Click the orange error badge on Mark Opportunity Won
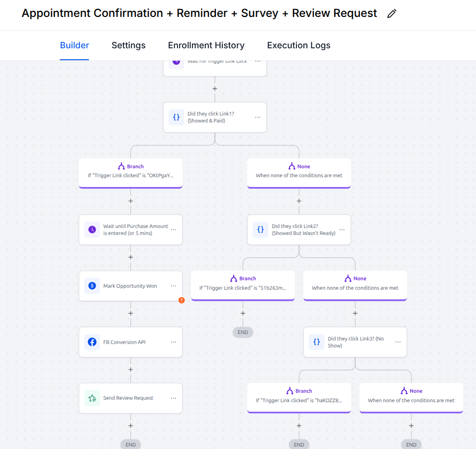 click(182, 301)
